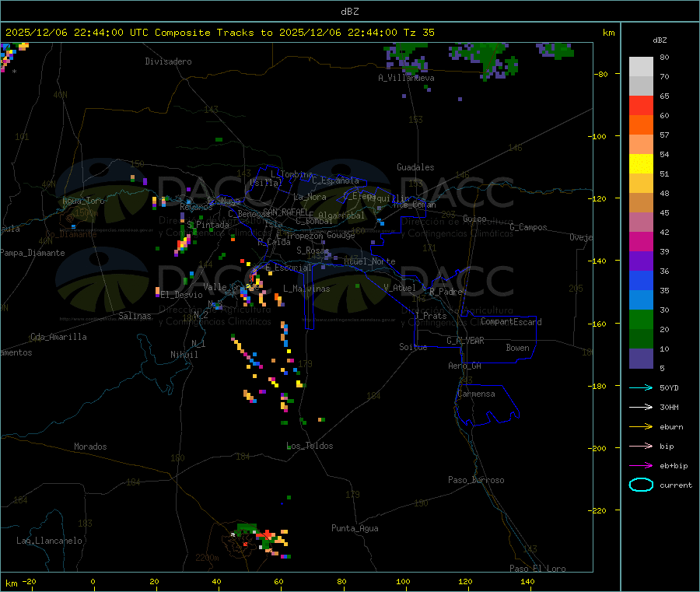Viewport: 700px width, 592px height.
Task: Pick the bright green 20-30 dBZ swatch
Action: click(x=641, y=320)
